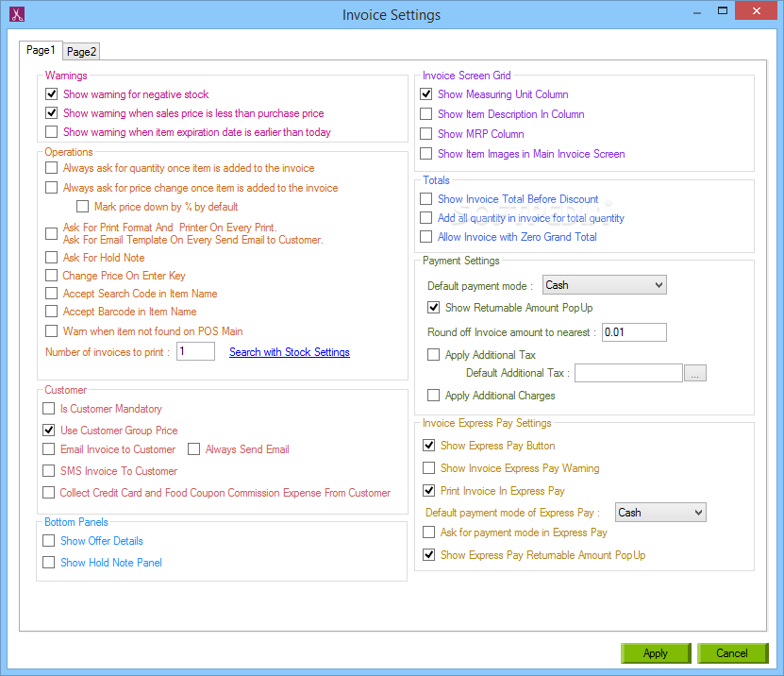Uncheck Show Express Pay Button

[429, 446]
